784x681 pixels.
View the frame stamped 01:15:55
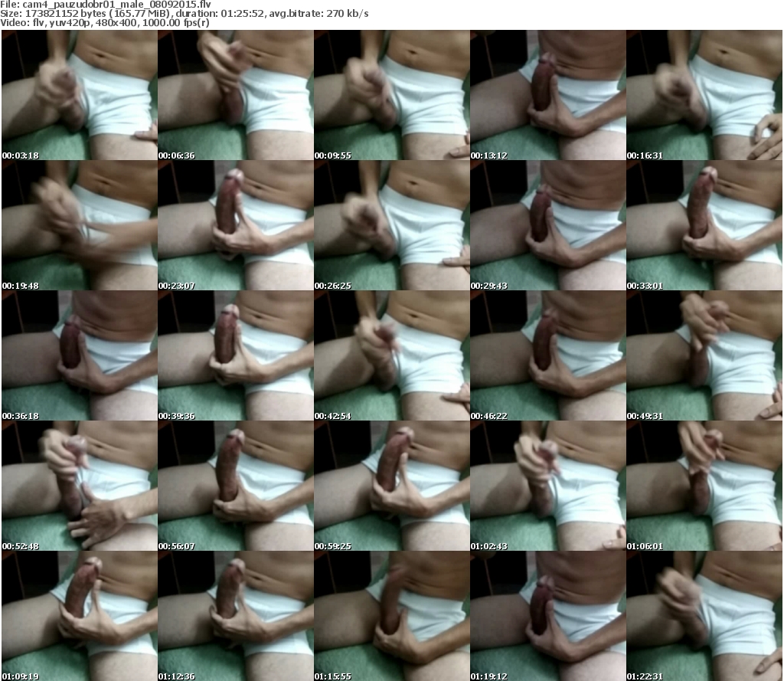(x=392, y=615)
